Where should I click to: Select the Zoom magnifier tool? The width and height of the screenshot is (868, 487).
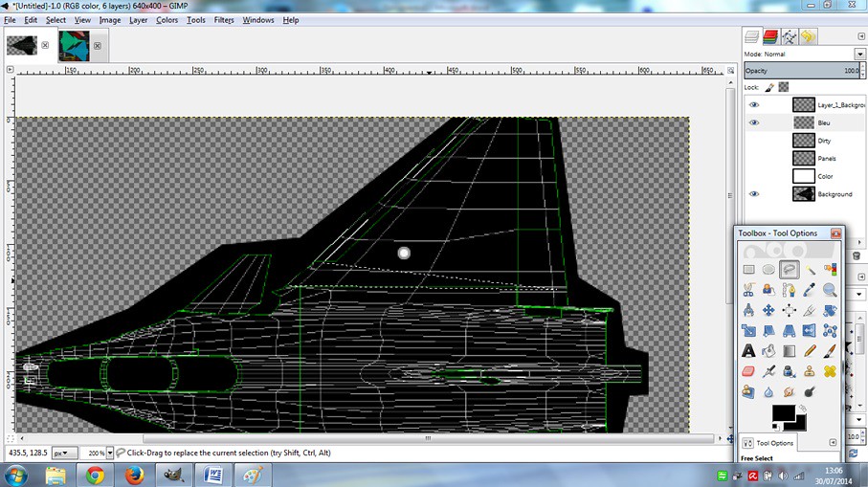(830, 290)
